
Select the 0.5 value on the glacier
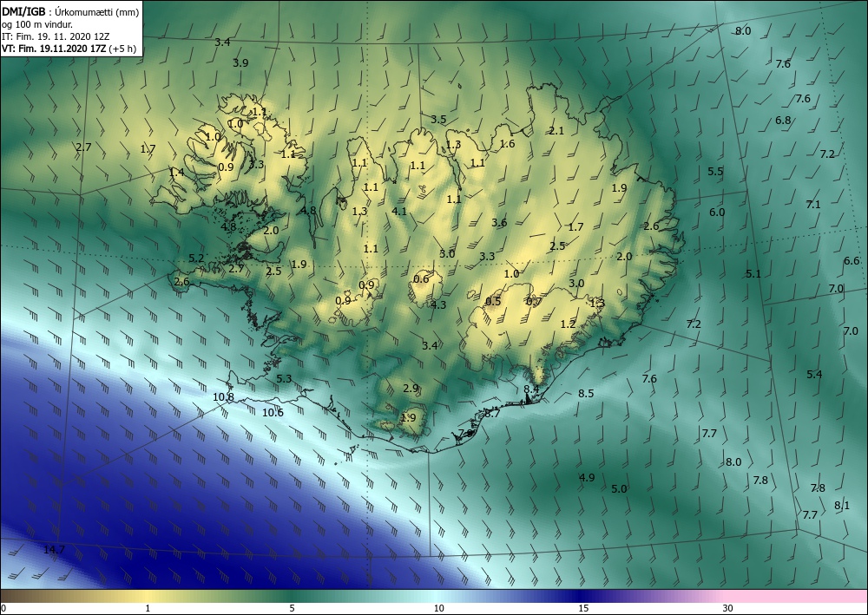click(x=493, y=301)
